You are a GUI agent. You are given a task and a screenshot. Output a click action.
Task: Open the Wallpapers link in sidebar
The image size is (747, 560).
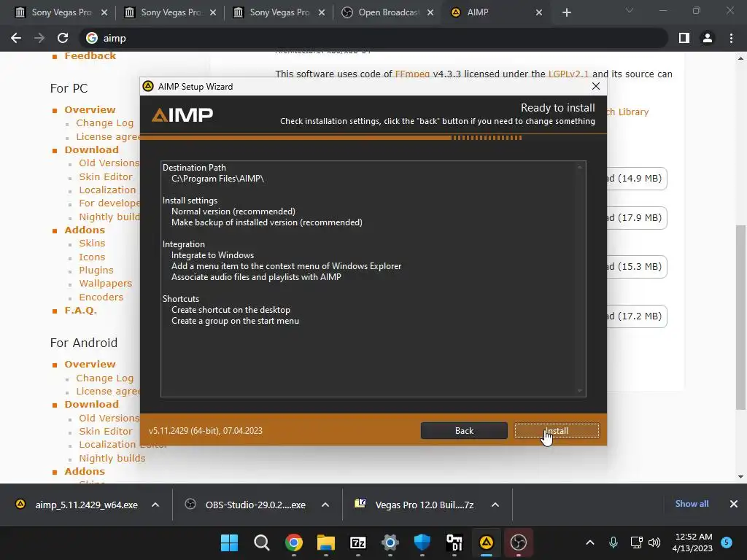[105, 284]
